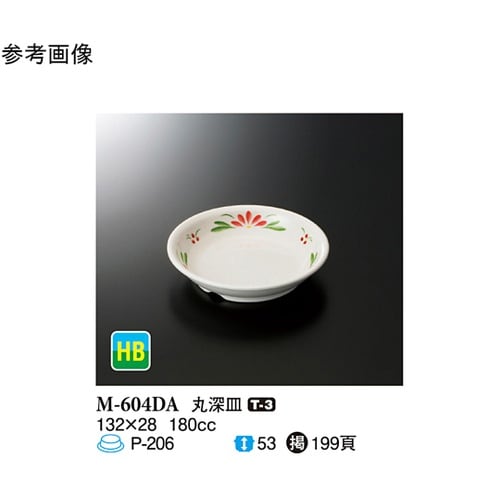Image resolution: width=500 pixels, height=500 pixels.
Task: Click the right red berry motif on dish
Action: pos(305,237)
